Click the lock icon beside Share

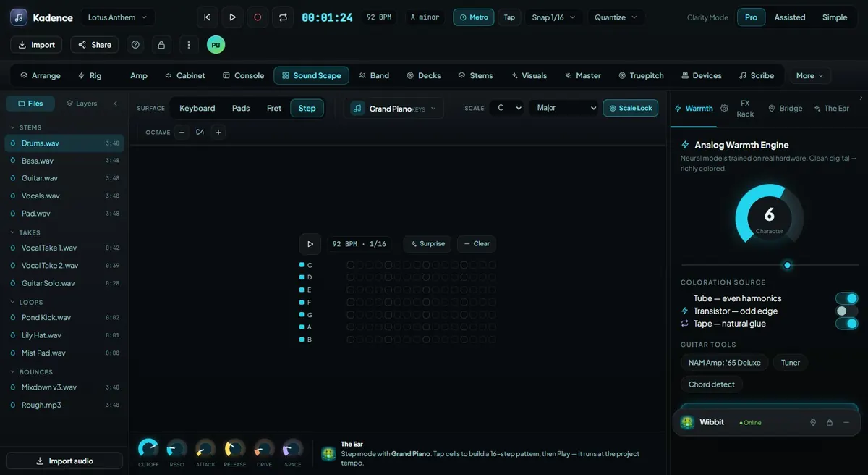point(161,45)
